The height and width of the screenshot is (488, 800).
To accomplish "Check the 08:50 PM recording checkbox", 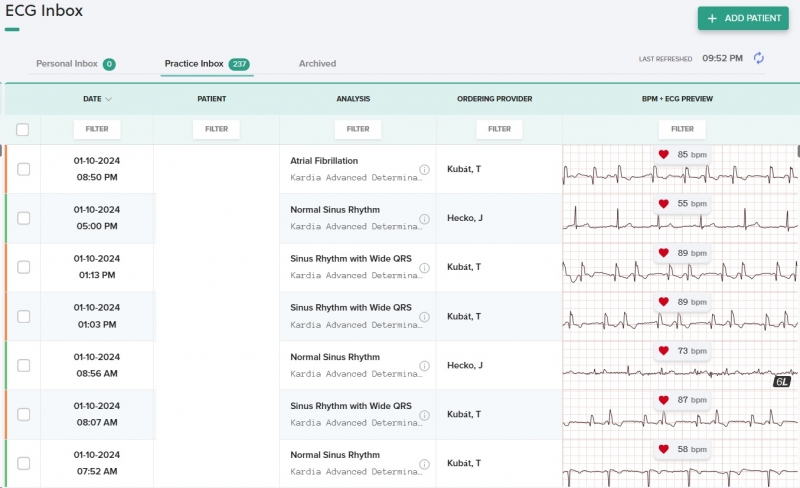I will click(23, 169).
